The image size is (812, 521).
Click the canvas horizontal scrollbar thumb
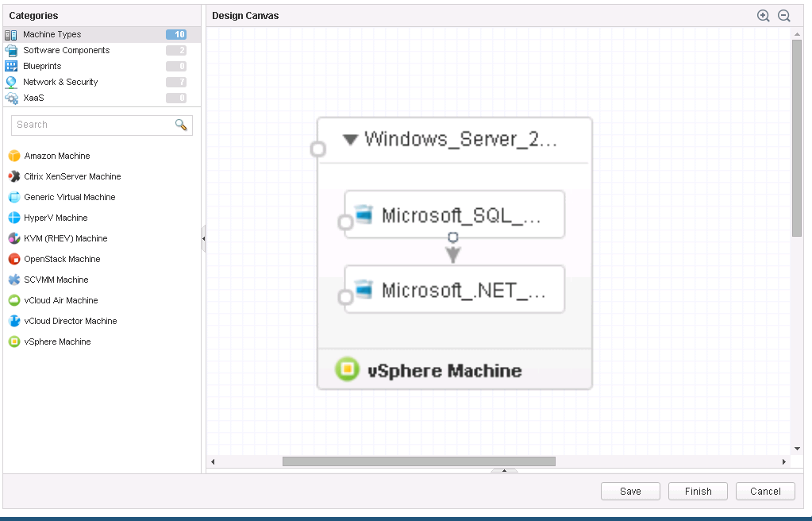coord(419,461)
